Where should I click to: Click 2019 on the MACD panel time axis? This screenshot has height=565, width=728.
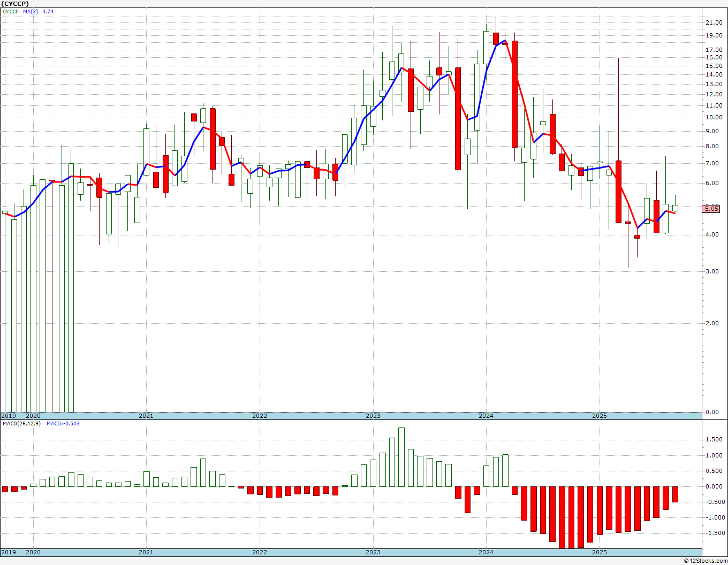coord(8,552)
